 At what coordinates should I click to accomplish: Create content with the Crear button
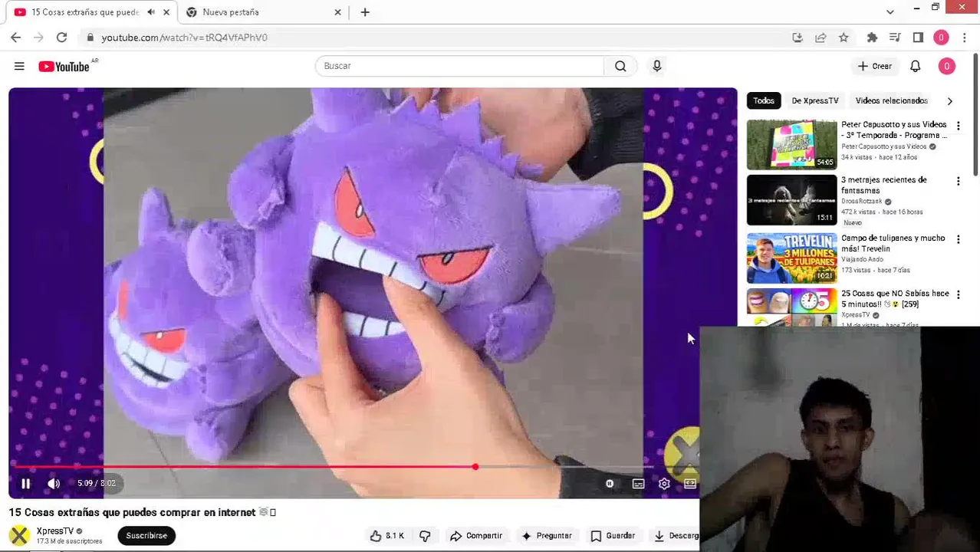click(875, 67)
